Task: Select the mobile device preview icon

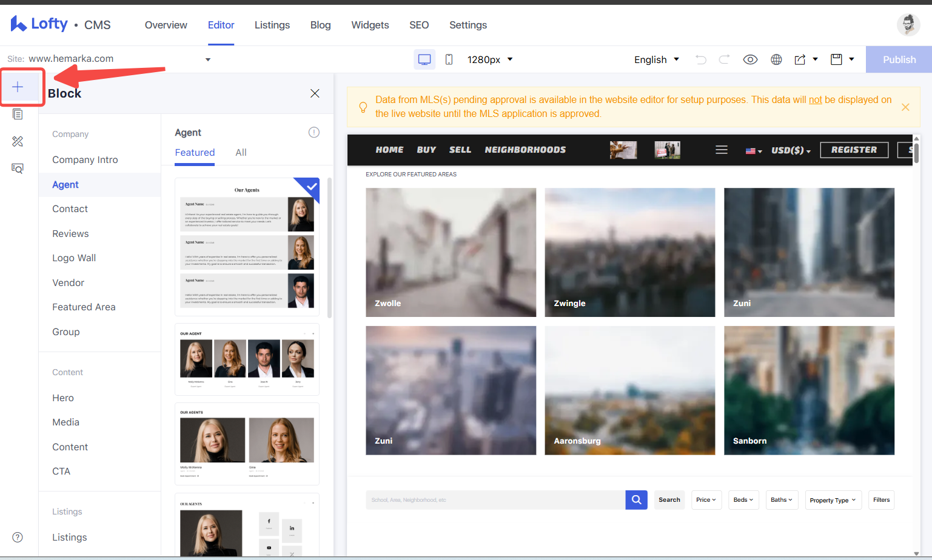Action: [x=449, y=59]
